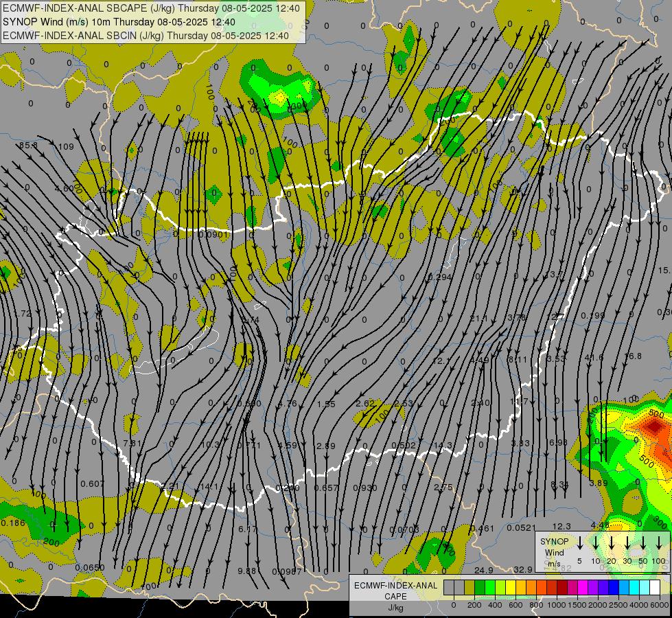Click the 5 m/s wind arrow in legend

[x=580, y=543]
